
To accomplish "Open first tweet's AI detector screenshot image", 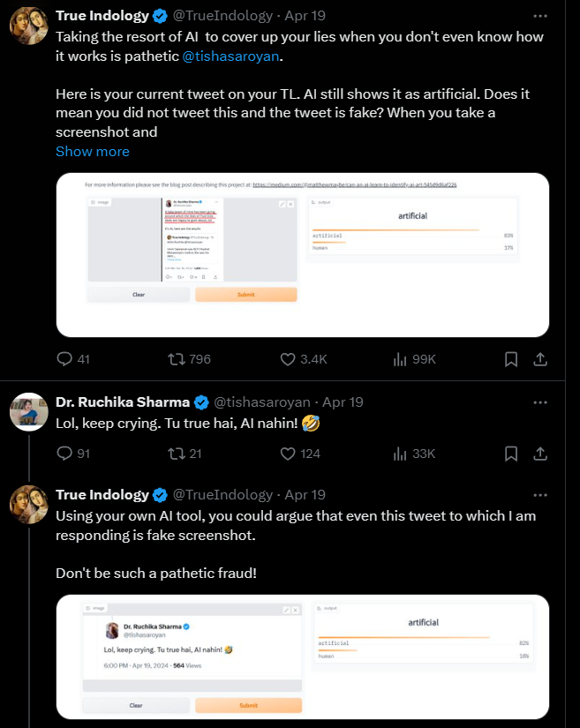I will pyautogui.click(x=303, y=254).
